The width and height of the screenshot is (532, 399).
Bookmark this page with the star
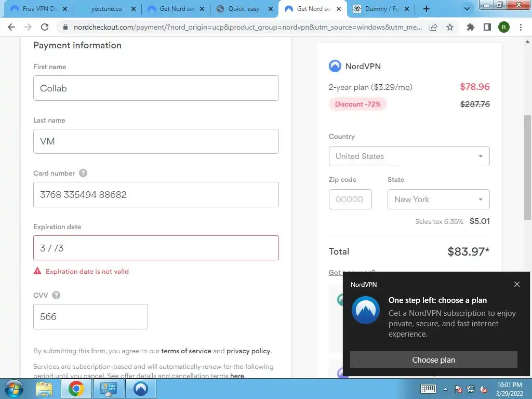pyautogui.click(x=450, y=27)
